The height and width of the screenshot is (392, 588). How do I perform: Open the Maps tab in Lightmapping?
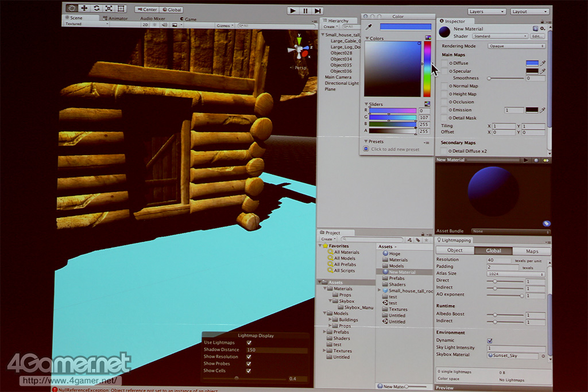[x=532, y=251]
